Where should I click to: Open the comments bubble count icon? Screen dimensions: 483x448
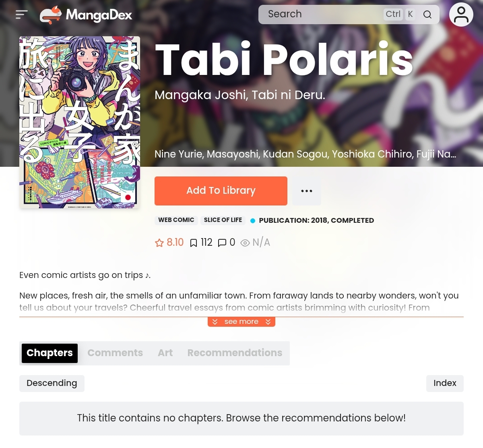[x=222, y=243]
